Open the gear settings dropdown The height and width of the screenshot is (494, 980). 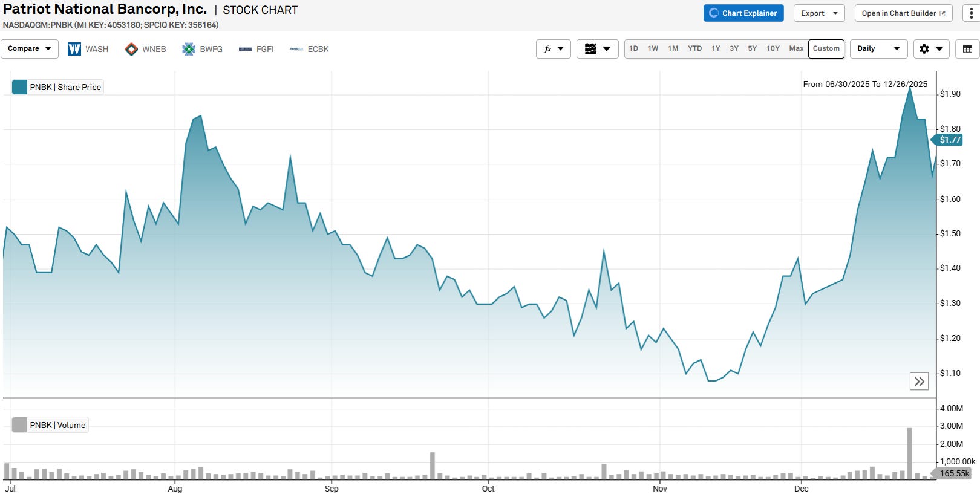click(932, 49)
